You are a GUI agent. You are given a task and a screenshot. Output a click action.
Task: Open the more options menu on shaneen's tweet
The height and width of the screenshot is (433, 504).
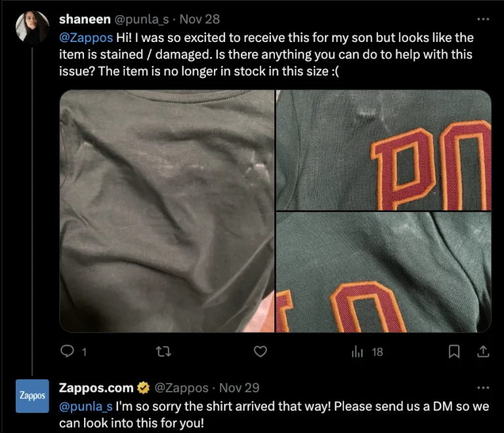pos(483,20)
